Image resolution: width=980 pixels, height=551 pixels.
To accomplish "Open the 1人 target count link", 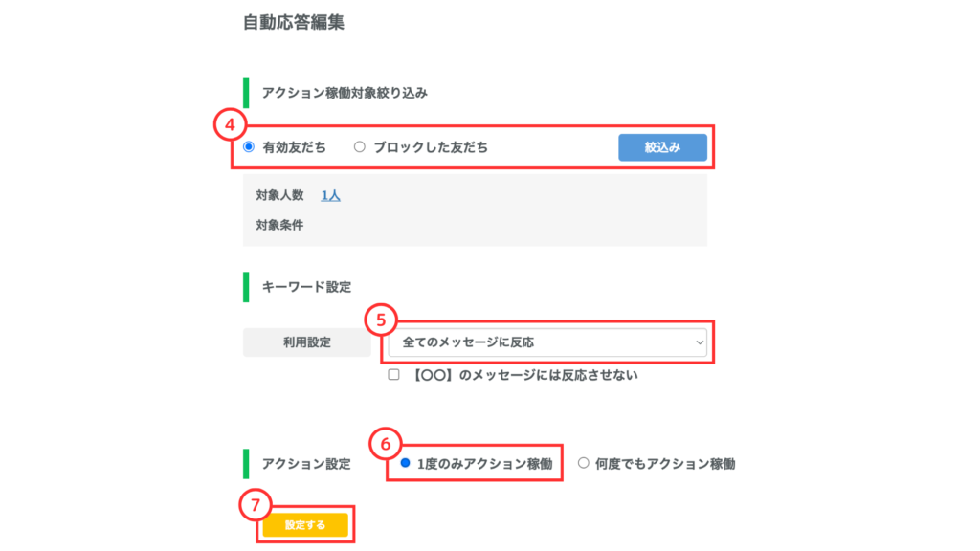I will pos(330,195).
